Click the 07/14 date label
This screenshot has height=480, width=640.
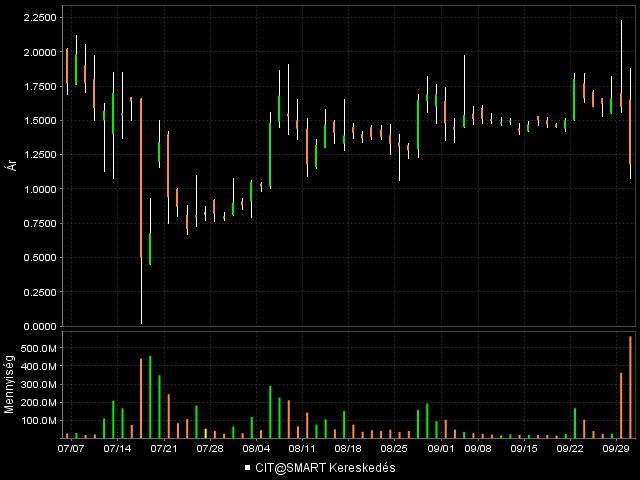click(x=117, y=449)
